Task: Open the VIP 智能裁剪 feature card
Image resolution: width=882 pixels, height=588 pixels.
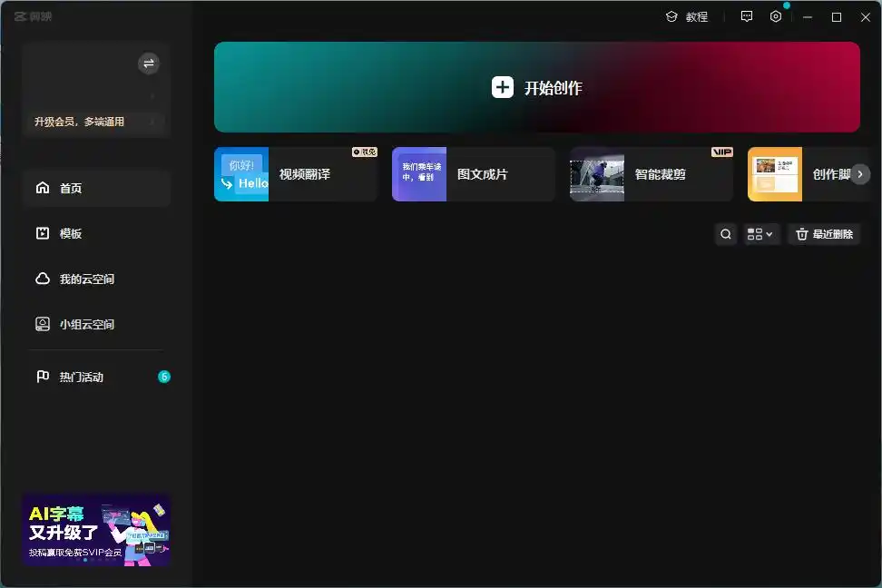Action: coord(651,174)
